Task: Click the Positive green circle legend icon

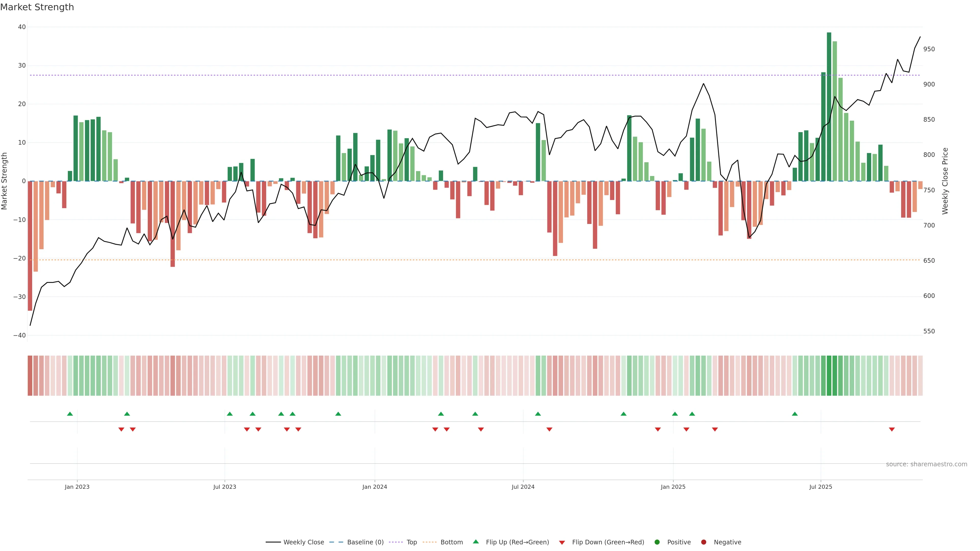Action: 657,542
